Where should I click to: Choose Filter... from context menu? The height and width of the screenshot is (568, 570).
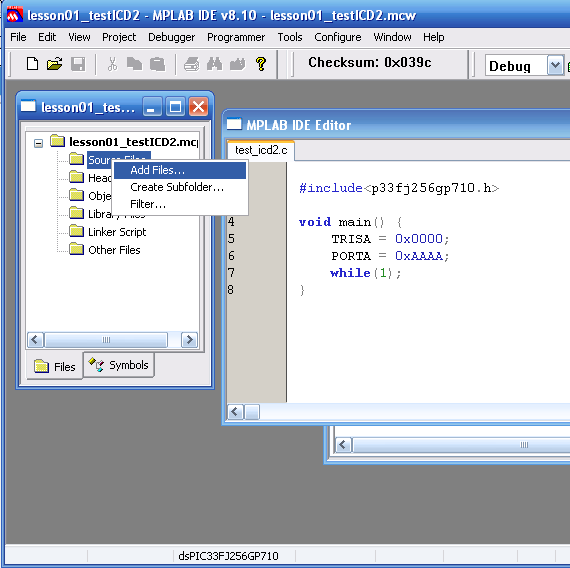[180, 204]
